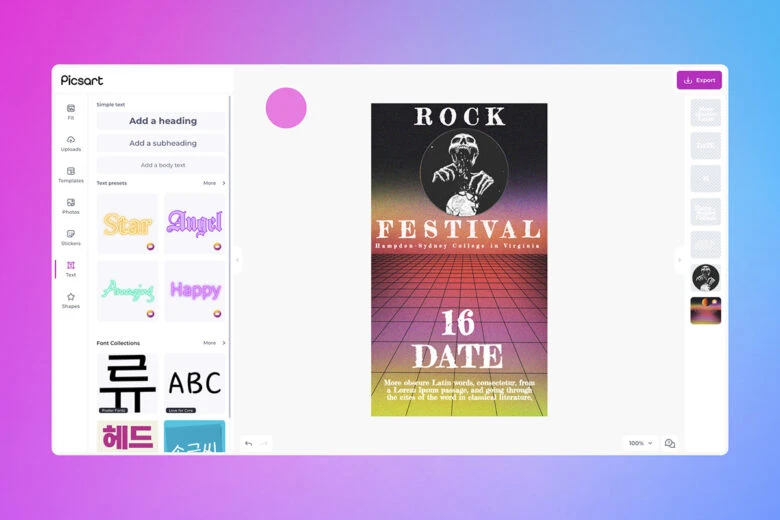780x520 pixels.
Task: Add a heading text
Action: pyautogui.click(x=162, y=121)
